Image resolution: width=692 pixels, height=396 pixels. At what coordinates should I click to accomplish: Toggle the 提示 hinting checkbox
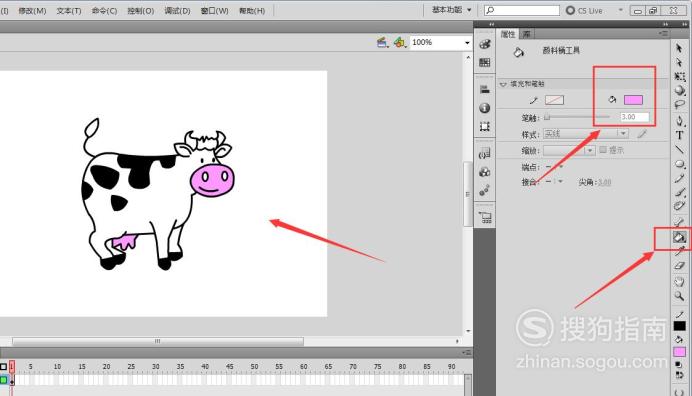603,150
